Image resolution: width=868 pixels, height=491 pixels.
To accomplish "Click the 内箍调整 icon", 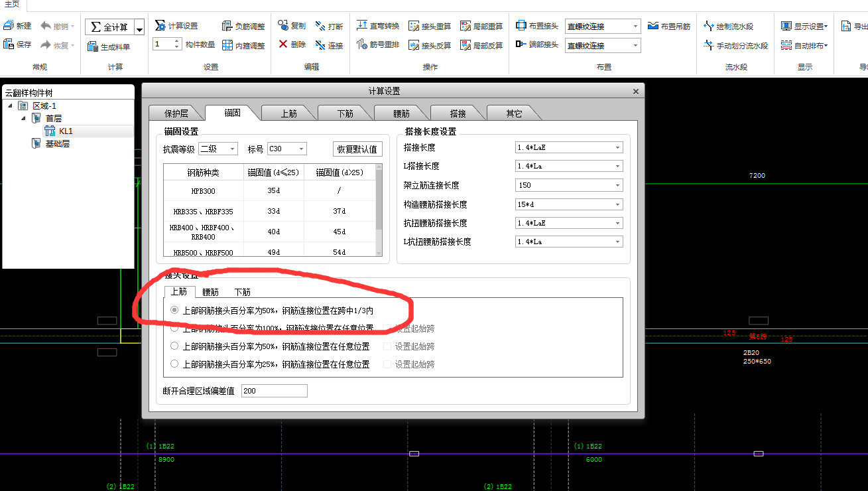I will pos(227,45).
